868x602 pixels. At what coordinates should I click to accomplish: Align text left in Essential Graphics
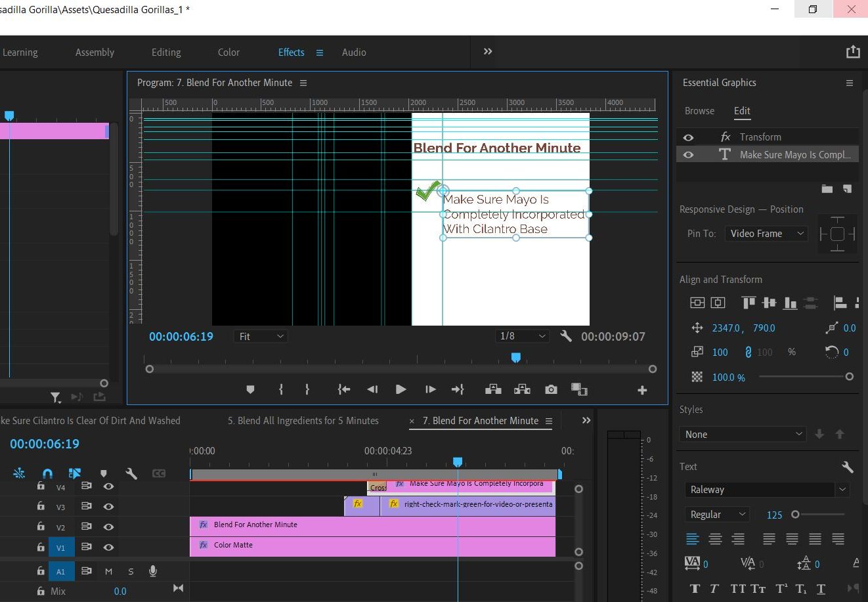pos(693,539)
